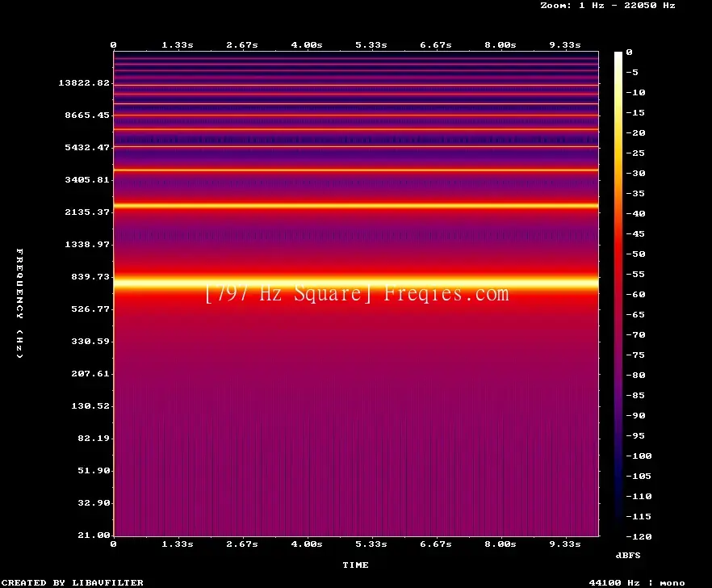Click the -20 value on the dBFS scale
Viewport: 712px width, 588px height.
point(635,132)
